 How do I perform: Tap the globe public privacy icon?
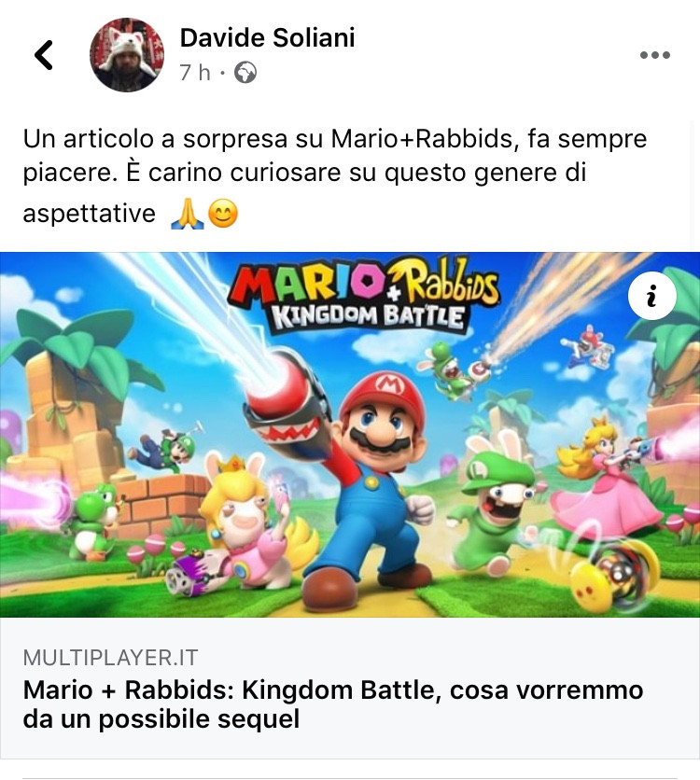click(245, 73)
